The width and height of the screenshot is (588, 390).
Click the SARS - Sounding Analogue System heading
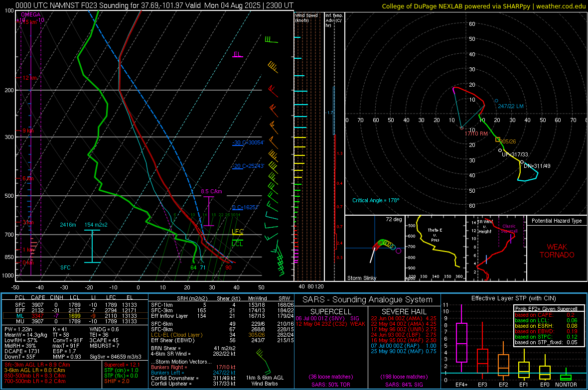[368, 300]
